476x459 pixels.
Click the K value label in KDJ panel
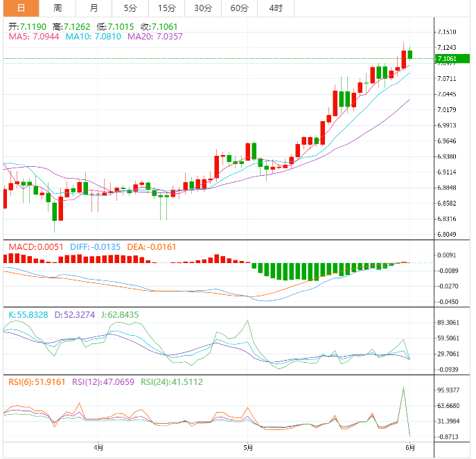tap(28, 314)
